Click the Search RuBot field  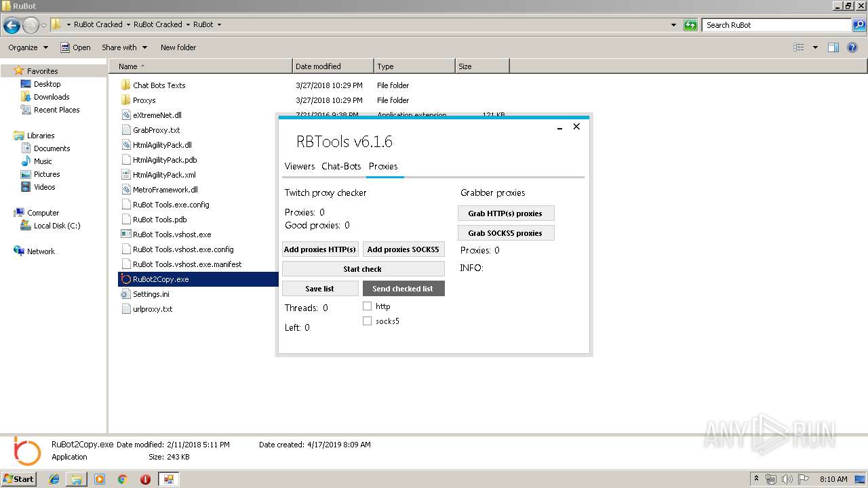[x=777, y=25]
